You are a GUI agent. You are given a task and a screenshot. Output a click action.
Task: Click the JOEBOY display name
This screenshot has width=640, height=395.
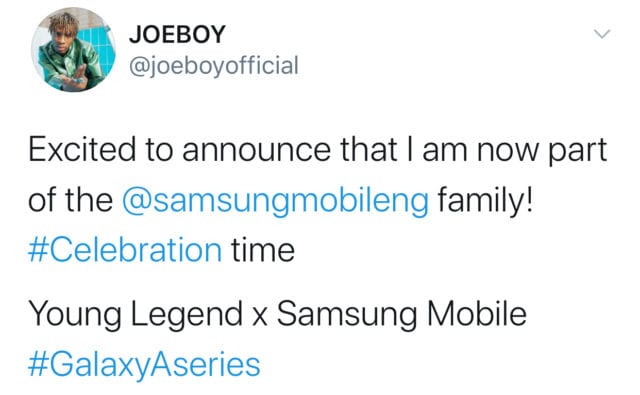click(x=177, y=34)
